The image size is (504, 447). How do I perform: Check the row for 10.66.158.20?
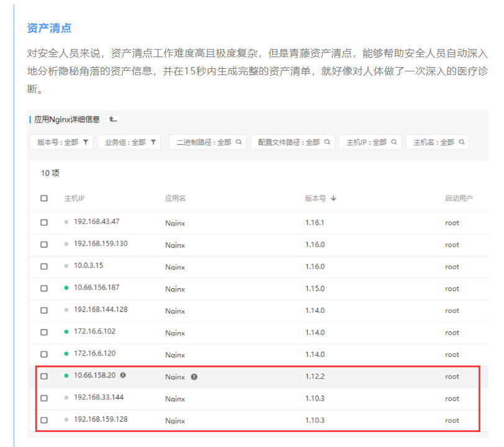(44, 376)
